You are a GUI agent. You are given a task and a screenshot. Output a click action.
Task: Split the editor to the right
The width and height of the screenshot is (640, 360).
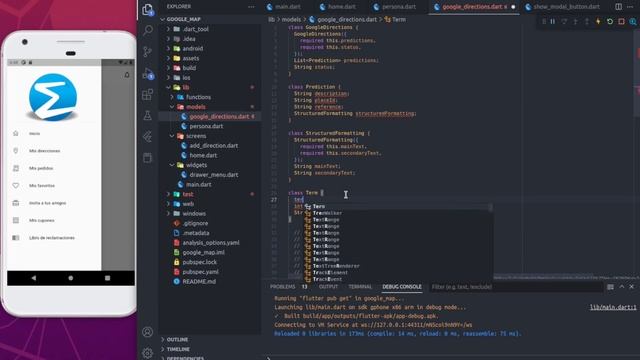[x=619, y=7]
